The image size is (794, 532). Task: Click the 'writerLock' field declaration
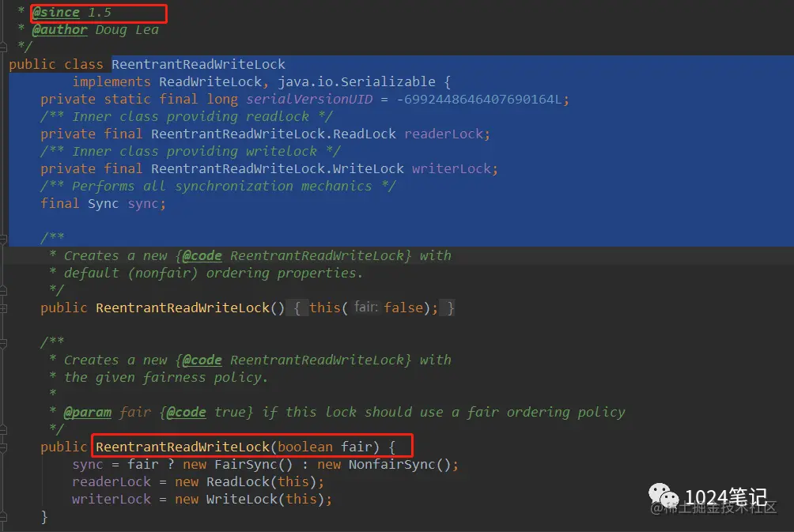pyautogui.click(x=452, y=168)
